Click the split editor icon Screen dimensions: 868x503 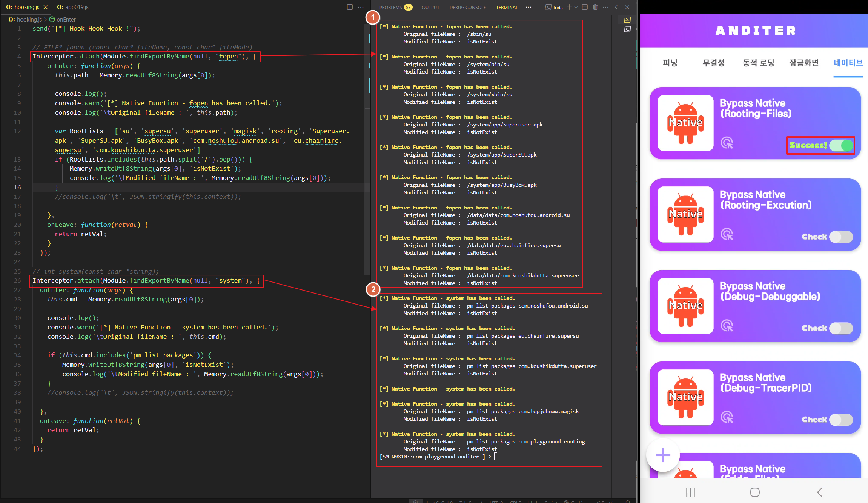350,7
